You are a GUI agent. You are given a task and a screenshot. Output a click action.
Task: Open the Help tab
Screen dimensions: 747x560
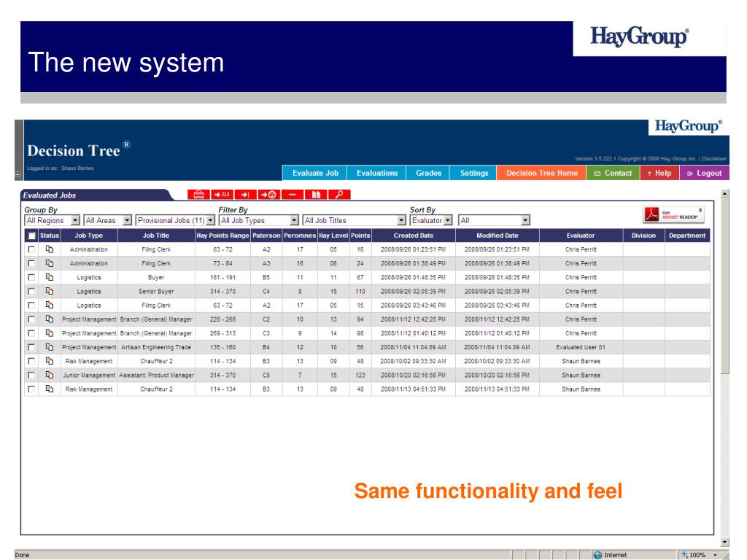659,173
